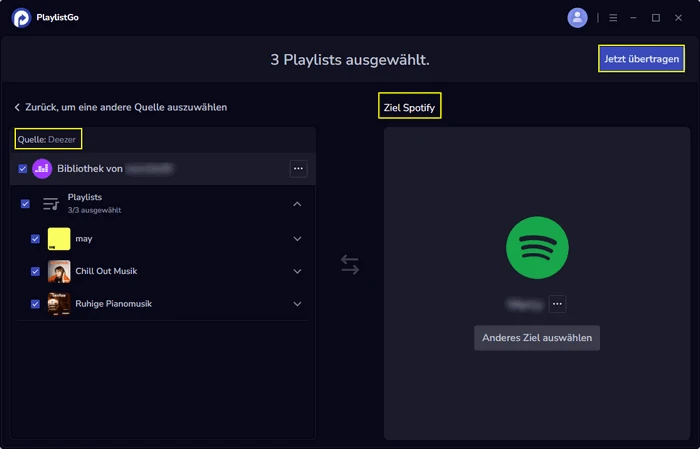
Task: Expand the may playlist tracks
Action: point(297,239)
